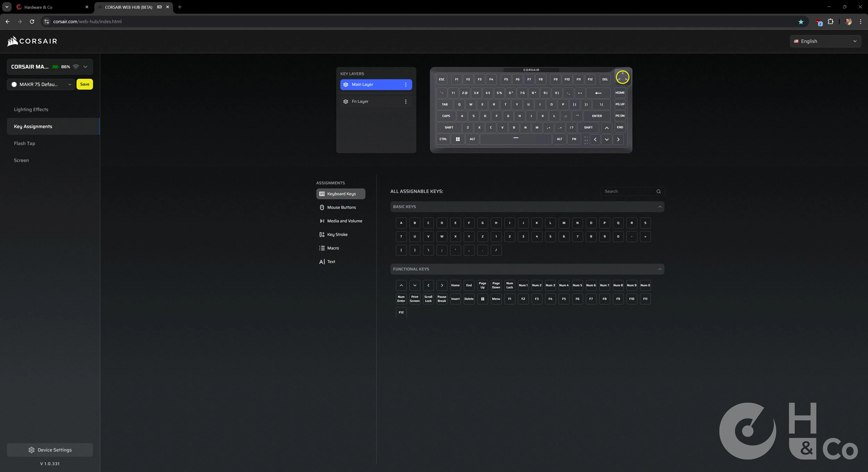Click the HOME key on keyboard preview
868x472 pixels.
click(x=620, y=93)
